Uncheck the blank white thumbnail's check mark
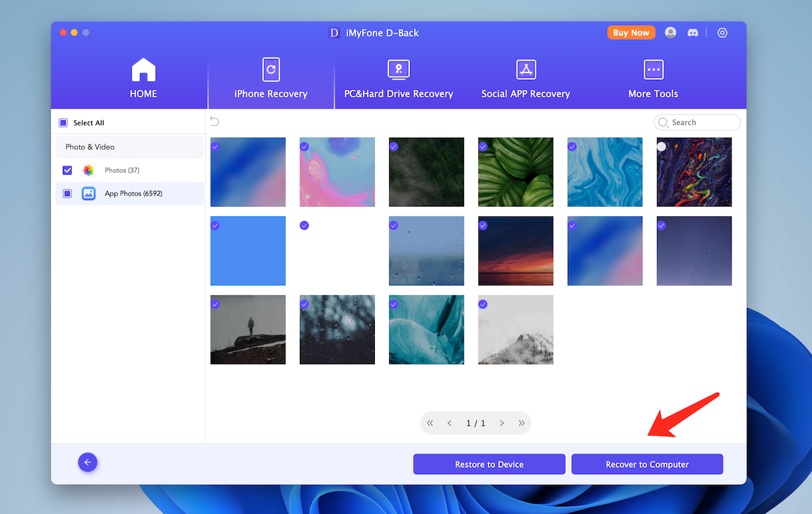This screenshot has width=812, height=514. point(304,225)
